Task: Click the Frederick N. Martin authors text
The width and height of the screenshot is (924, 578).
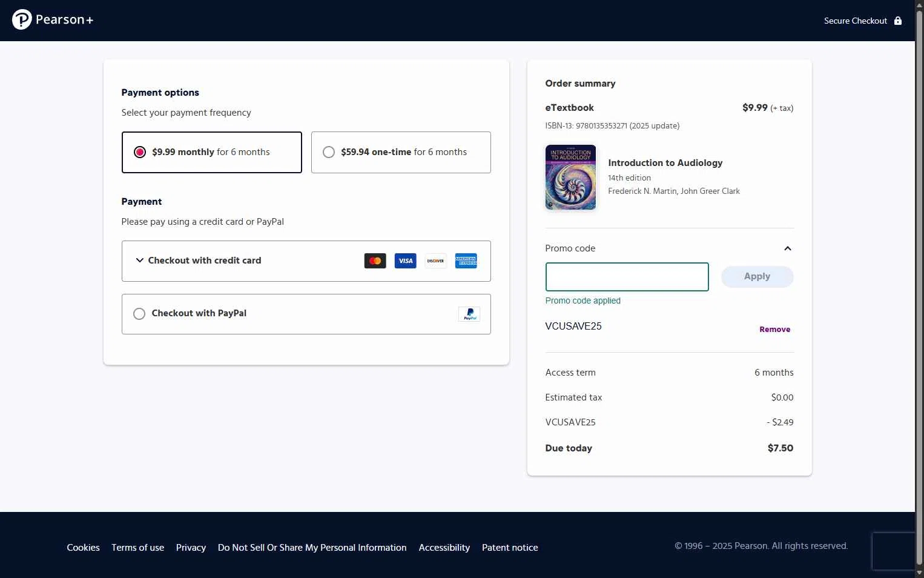Action: point(674,191)
